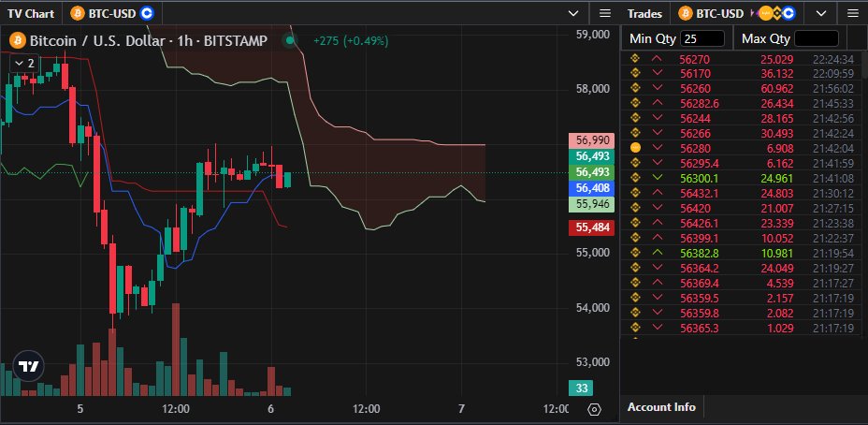Open the TV Chart panel hamburger menu

pyautogui.click(x=605, y=13)
